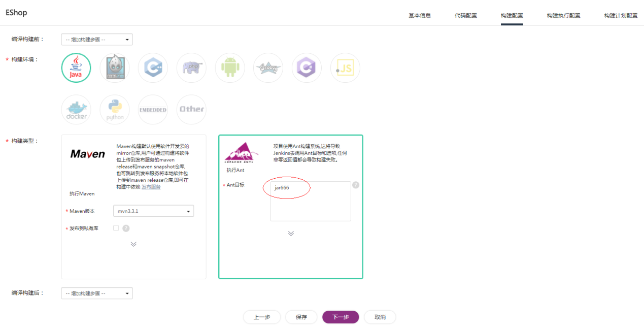The height and width of the screenshot is (329, 644).
Task: Choose the python build environment icon
Action: coord(115,110)
